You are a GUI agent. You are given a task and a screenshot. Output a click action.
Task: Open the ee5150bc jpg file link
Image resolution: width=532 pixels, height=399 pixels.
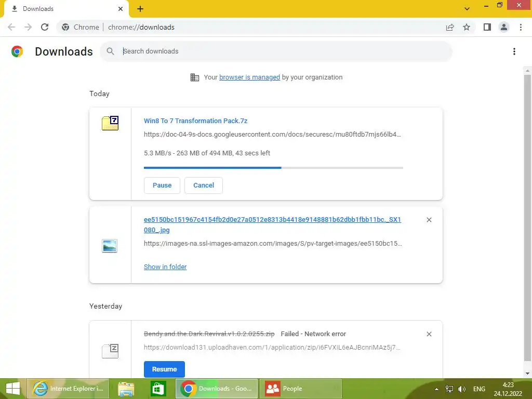tap(272, 224)
